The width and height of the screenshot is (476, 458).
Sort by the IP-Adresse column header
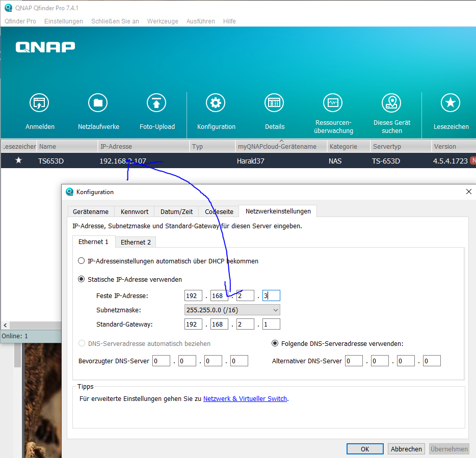[x=144, y=146]
